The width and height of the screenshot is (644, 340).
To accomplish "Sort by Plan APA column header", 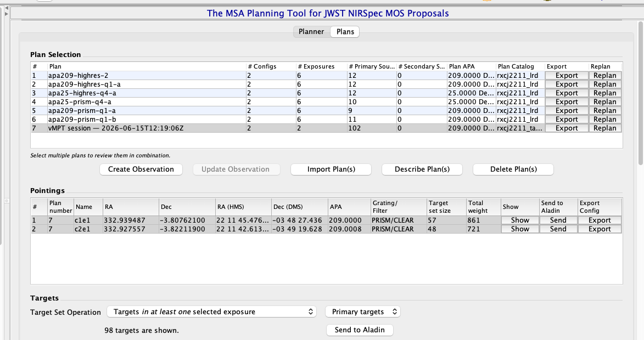I will tap(472, 66).
